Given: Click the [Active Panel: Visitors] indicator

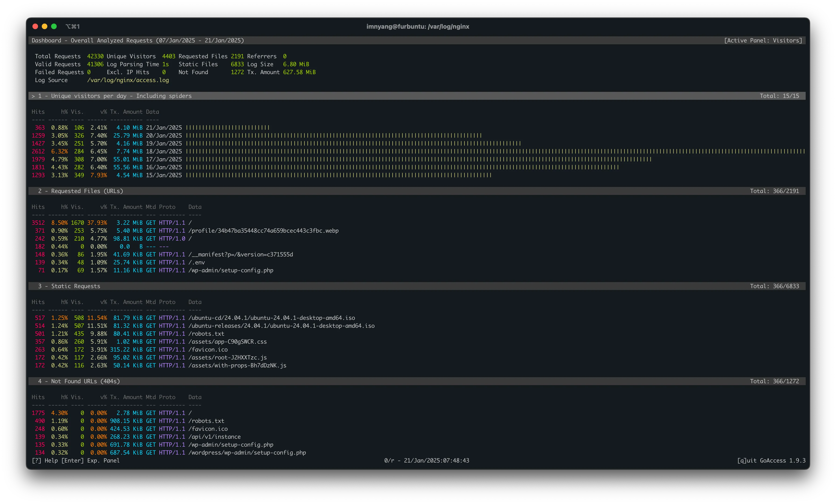Looking at the screenshot, I should 763,40.
